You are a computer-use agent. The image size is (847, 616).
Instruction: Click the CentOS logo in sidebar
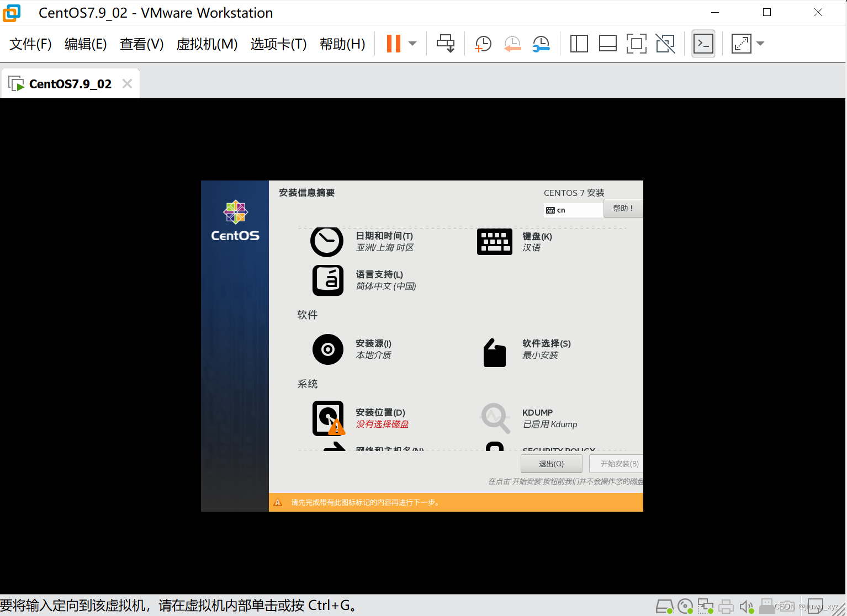[x=235, y=220]
